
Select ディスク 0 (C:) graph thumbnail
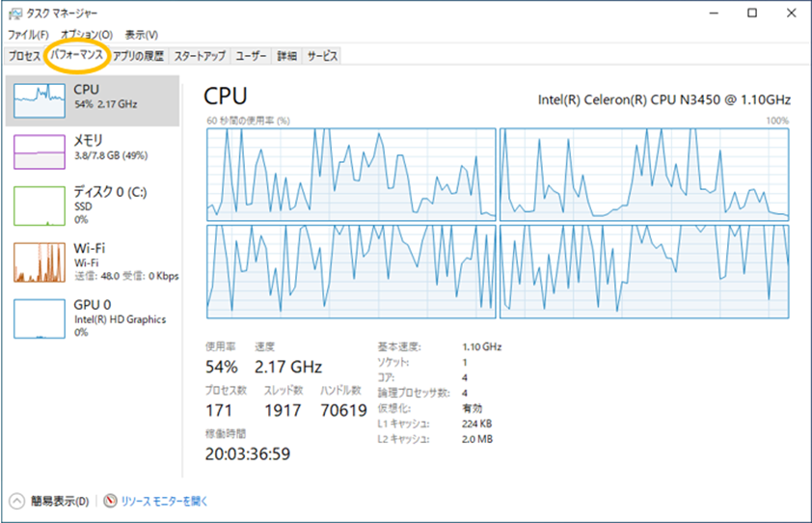click(x=40, y=206)
